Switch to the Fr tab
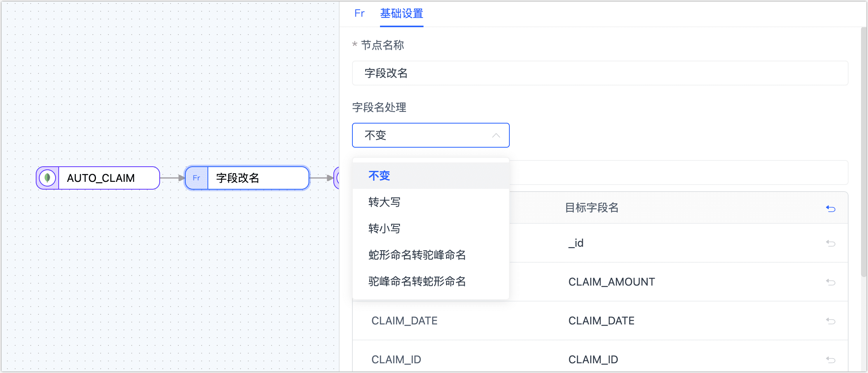868x373 pixels. click(359, 14)
